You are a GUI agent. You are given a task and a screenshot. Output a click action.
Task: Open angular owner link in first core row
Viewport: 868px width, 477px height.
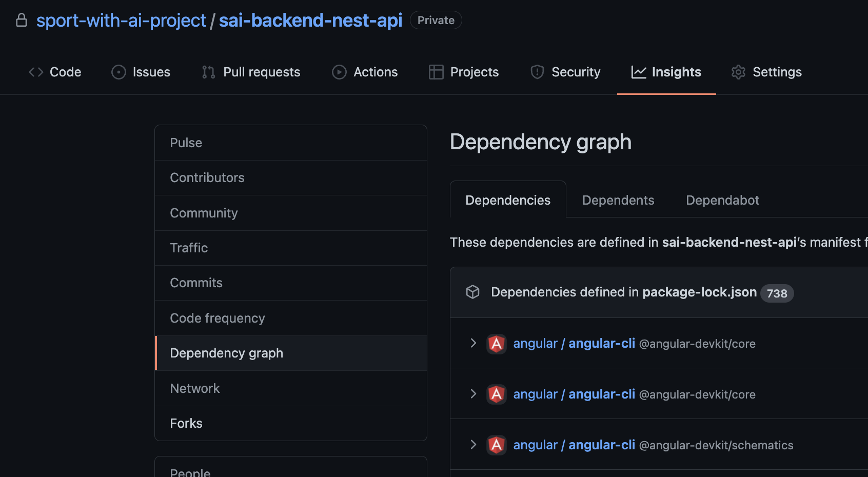535,343
